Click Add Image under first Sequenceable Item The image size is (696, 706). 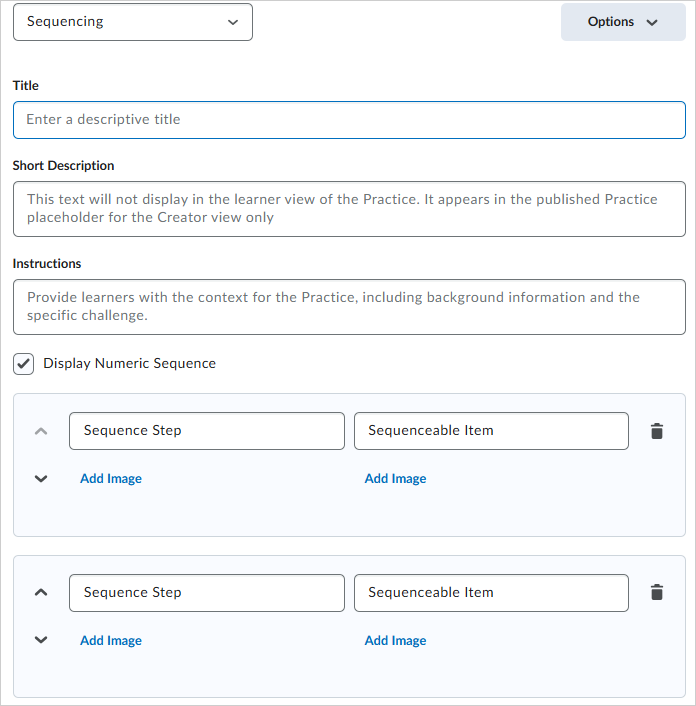[x=395, y=479]
